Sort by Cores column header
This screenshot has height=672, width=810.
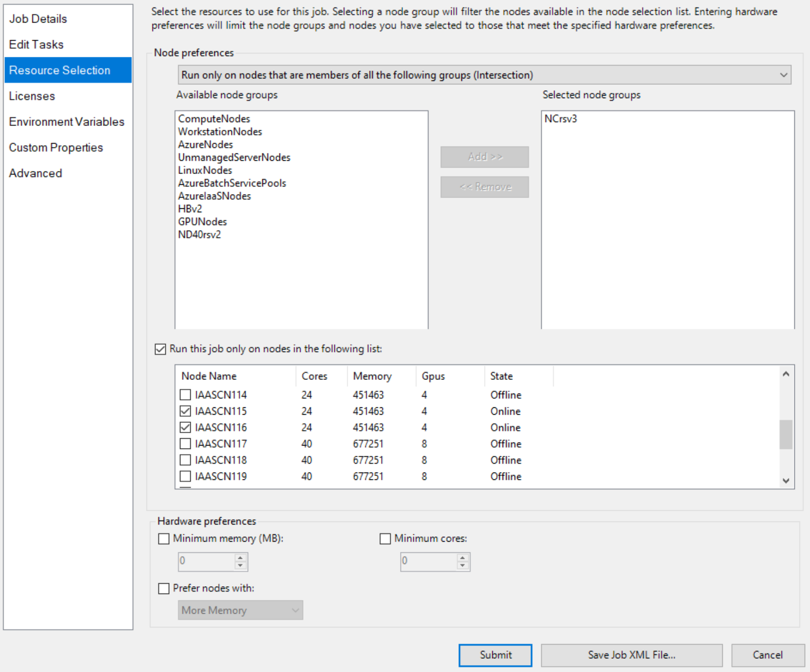[322, 376]
